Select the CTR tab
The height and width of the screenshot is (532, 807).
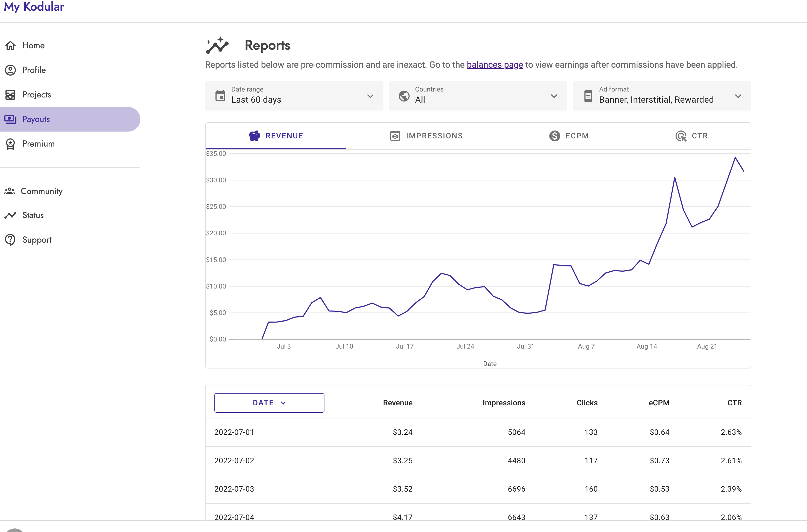[x=691, y=136]
